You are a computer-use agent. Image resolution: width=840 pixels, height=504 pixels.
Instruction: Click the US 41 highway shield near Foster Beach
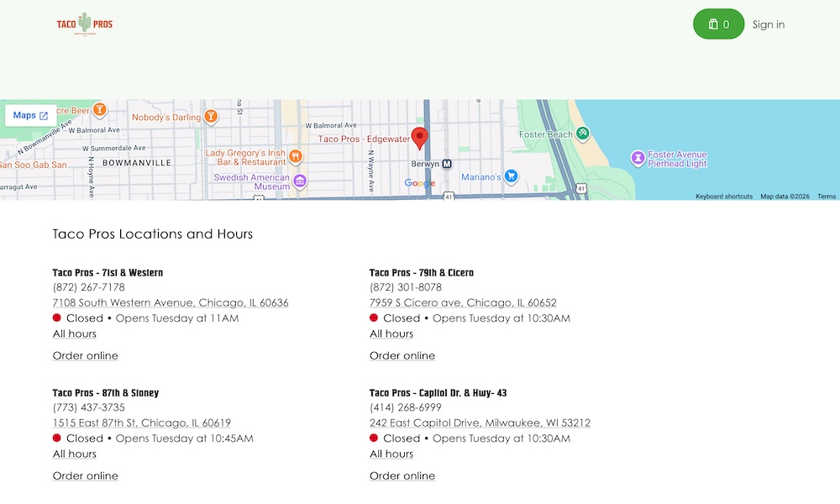coord(581,188)
